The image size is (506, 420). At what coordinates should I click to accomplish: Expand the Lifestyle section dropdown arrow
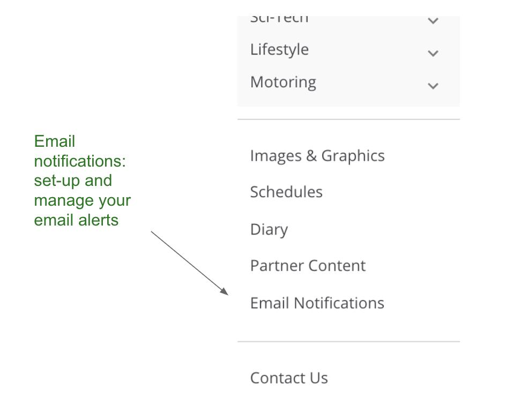pos(433,53)
